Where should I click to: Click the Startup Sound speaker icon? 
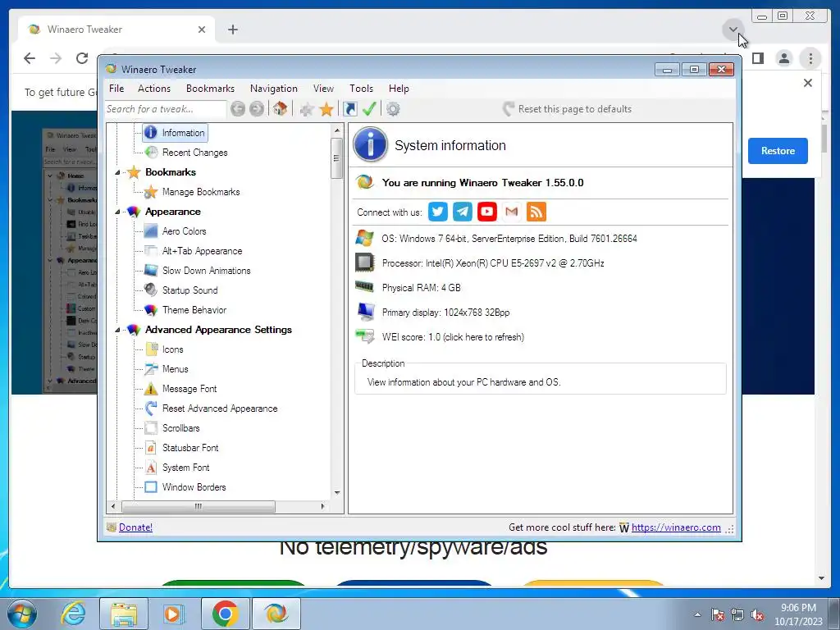[151, 290]
